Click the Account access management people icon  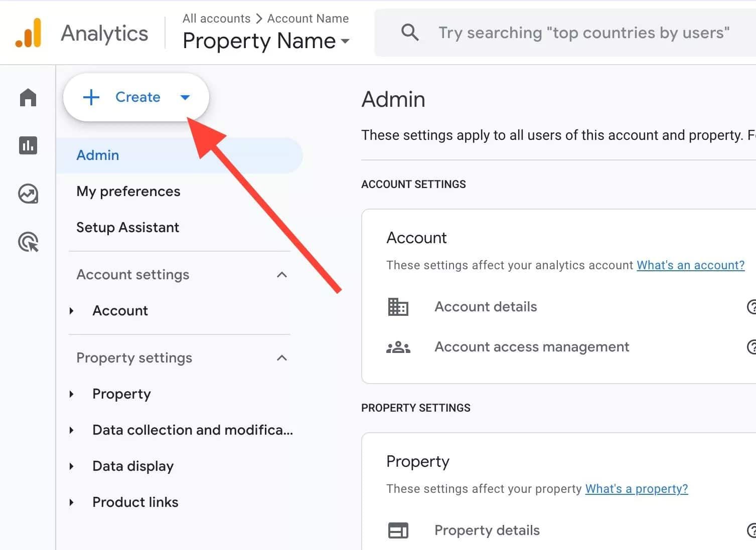398,347
